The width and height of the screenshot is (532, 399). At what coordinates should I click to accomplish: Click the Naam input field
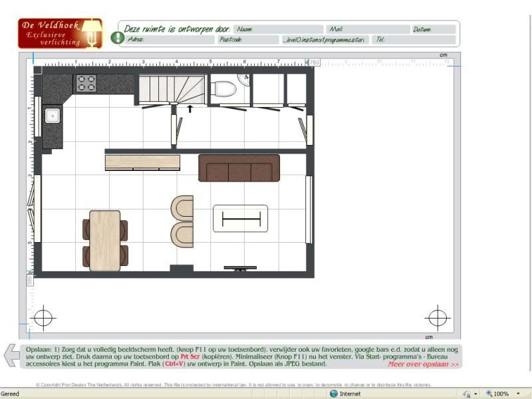coord(278,29)
